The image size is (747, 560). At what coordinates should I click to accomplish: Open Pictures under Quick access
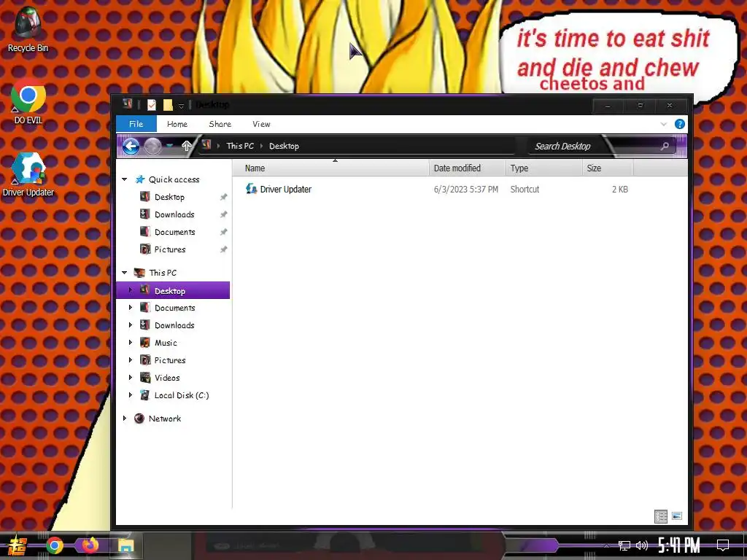pos(169,249)
